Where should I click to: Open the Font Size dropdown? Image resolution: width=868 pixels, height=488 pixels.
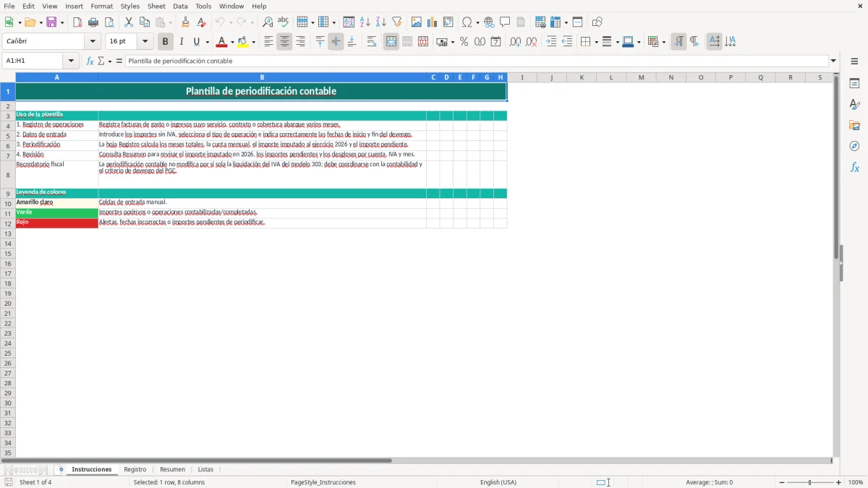pos(145,42)
